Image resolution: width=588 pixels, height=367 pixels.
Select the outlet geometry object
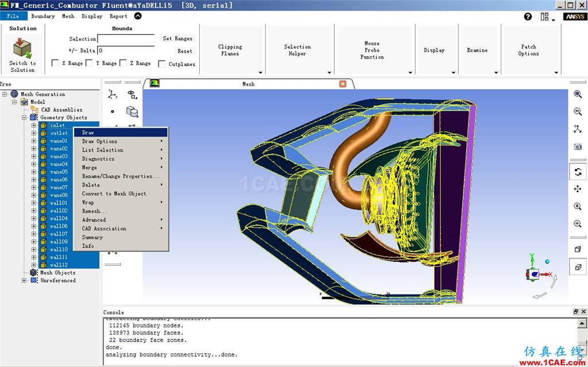coord(59,133)
